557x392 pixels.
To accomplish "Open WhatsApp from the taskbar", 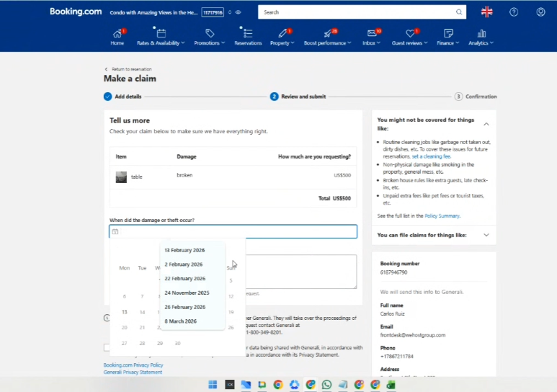I will 326,384.
